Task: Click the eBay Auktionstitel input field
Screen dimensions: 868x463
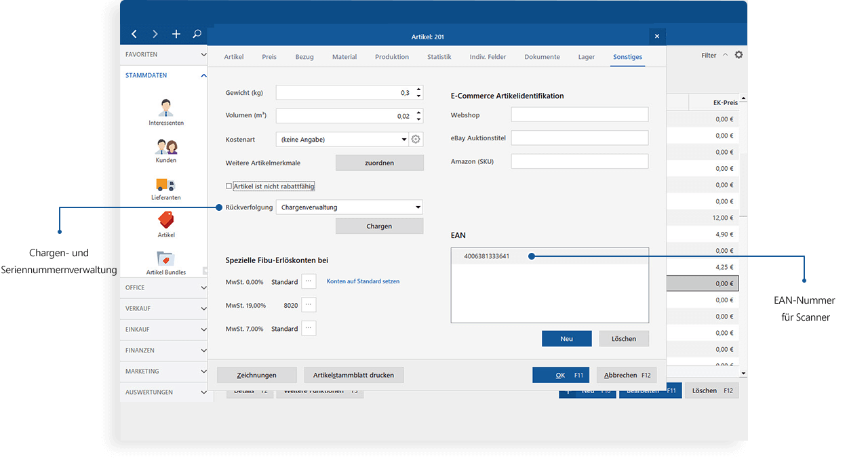Action: click(580, 138)
